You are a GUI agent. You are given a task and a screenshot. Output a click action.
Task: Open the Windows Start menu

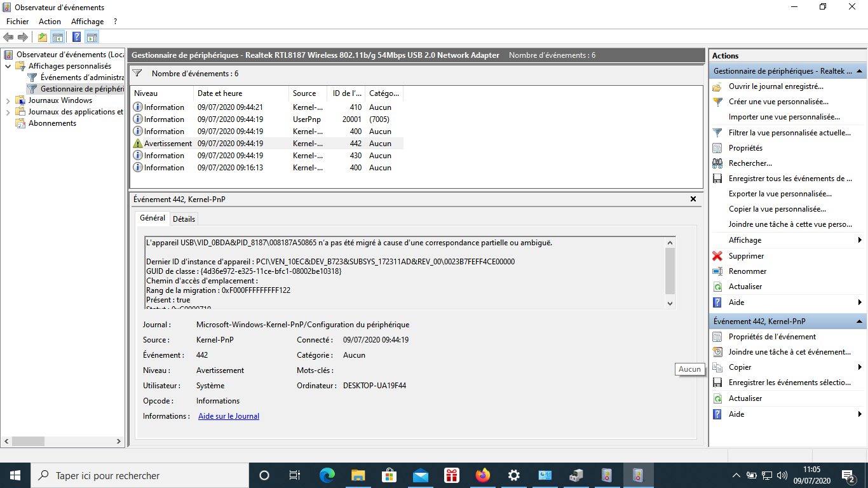pyautogui.click(x=15, y=475)
